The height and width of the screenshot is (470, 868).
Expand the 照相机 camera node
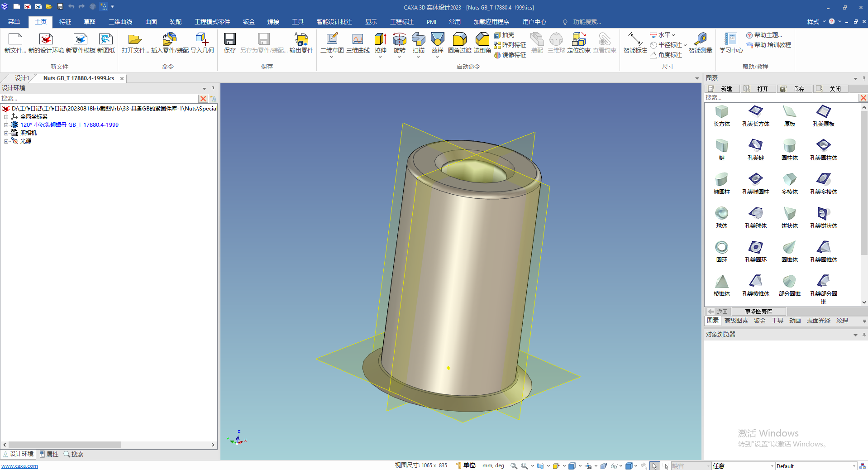point(6,133)
